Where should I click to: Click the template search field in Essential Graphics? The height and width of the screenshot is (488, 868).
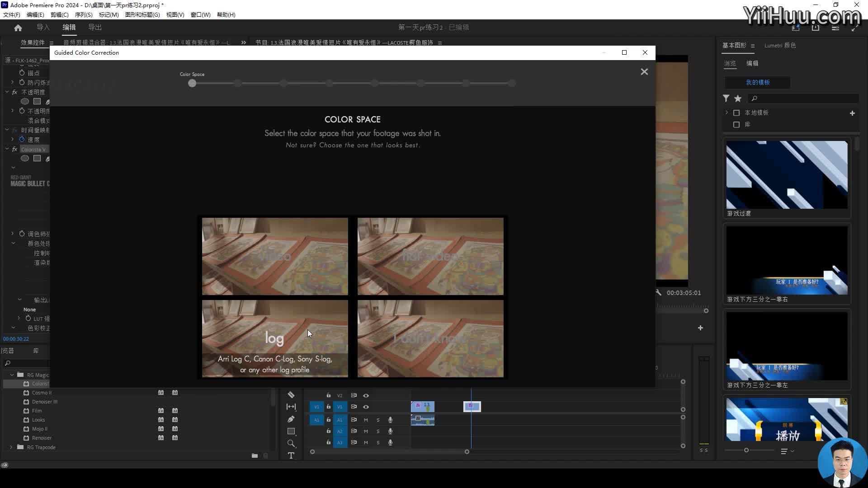[804, 99]
